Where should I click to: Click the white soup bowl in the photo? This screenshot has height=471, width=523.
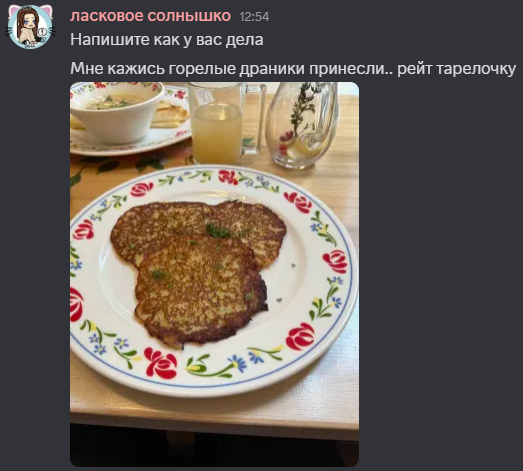[117, 112]
